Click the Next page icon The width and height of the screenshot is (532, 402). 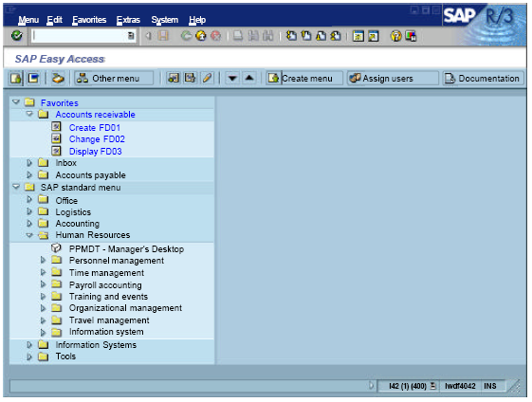[321, 36]
